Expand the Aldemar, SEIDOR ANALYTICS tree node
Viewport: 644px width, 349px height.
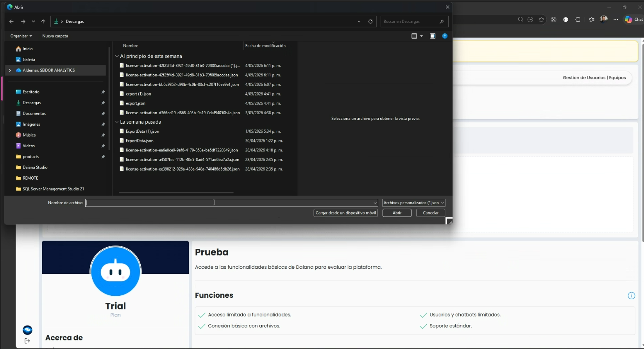[x=10, y=70]
